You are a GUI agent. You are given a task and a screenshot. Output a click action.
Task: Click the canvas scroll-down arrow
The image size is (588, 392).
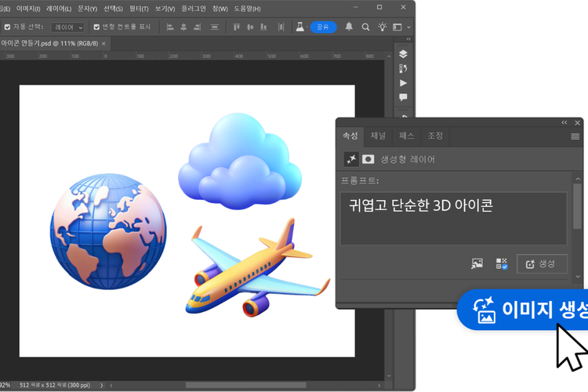point(389,376)
